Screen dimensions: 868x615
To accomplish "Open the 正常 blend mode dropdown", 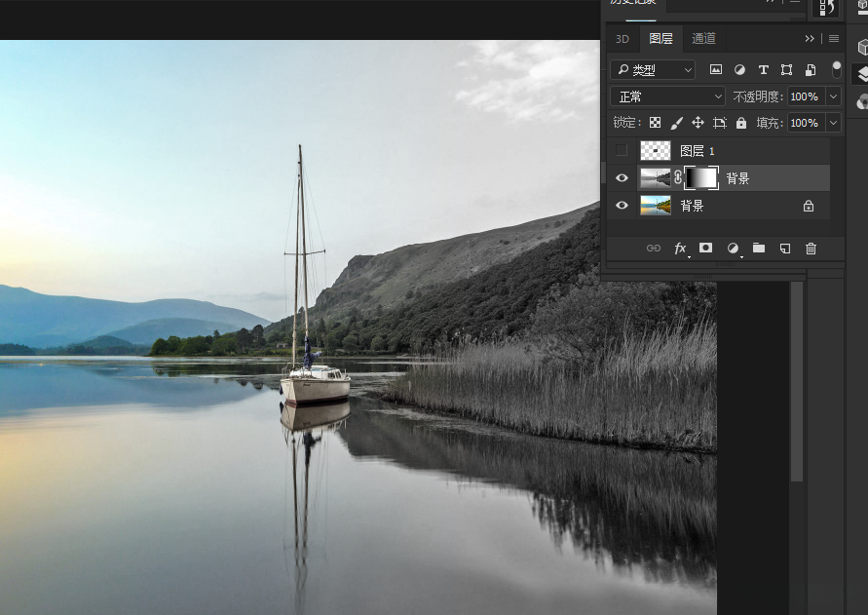I will (x=667, y=96).
